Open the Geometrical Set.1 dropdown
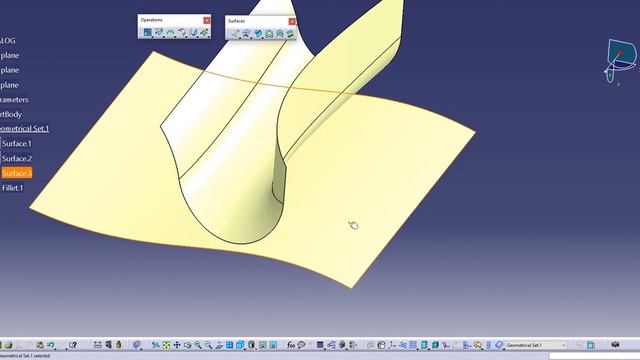The height and width of the screenshot is (360, 640). click(564, 345)
